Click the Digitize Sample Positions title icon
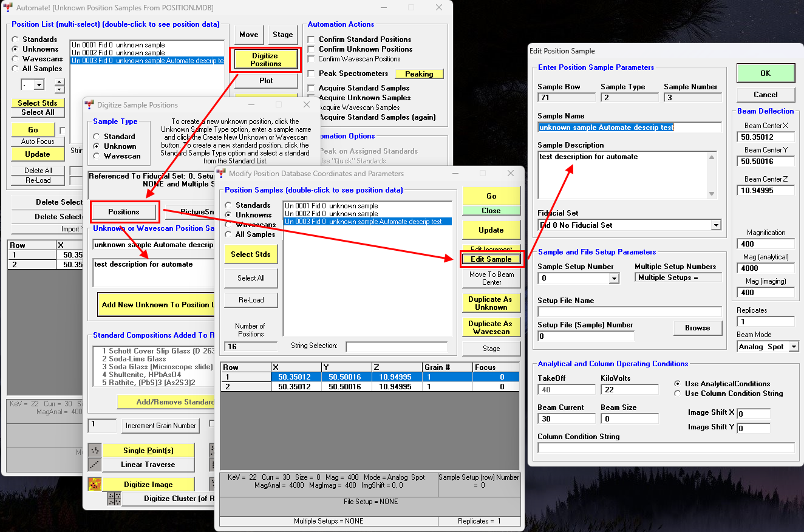 (89, 105)
